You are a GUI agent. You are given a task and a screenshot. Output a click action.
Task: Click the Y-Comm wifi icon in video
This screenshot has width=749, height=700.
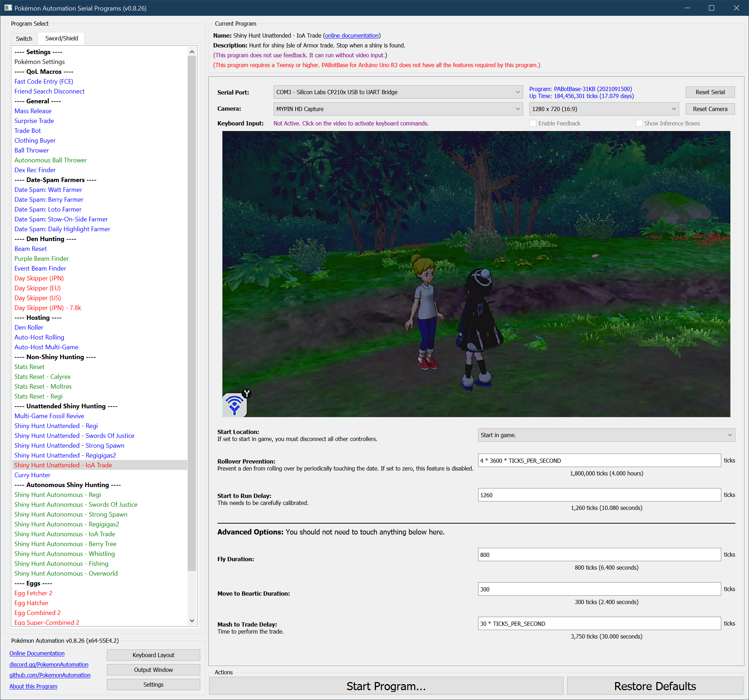[234, 405]
